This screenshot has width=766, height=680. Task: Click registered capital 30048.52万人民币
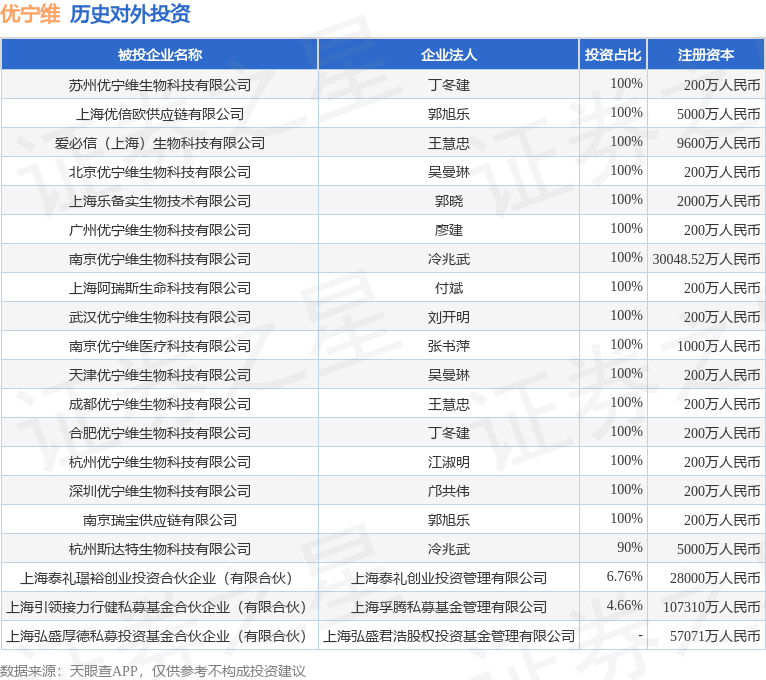[x=706, y=259]
